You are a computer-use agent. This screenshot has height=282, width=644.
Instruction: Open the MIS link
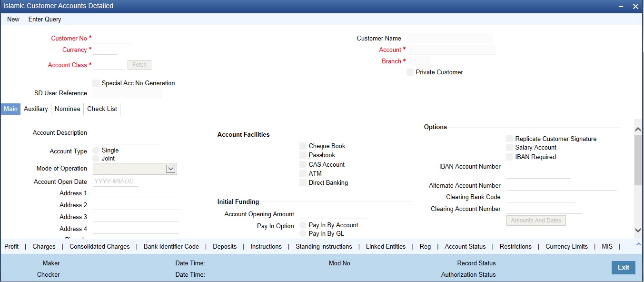tap(607, 246)
